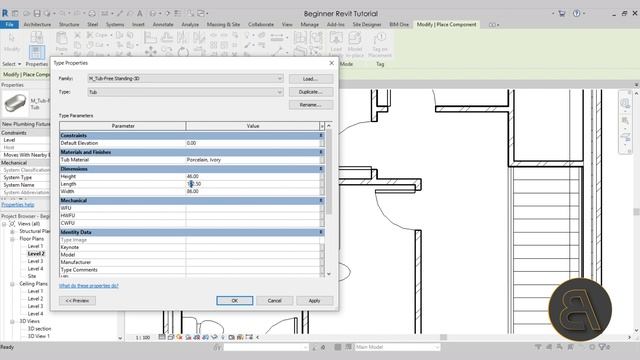Click the horizontal scrollbar thumb under the drawing

click(x=443, y=337)
